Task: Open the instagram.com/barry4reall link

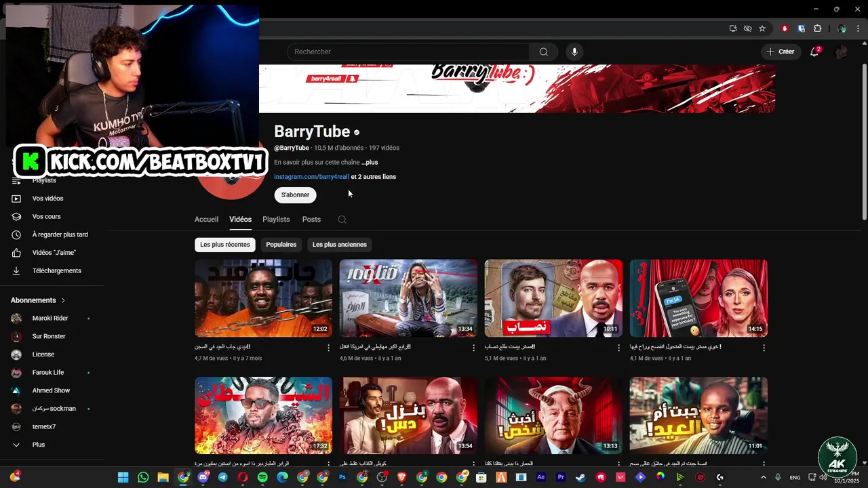Action: click(x=311, y=177)
